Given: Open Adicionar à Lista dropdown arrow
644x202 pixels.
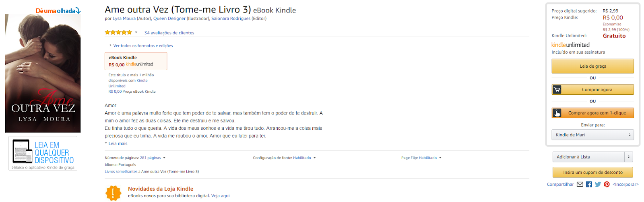Looking at the screenshot, I should [629, 157].
